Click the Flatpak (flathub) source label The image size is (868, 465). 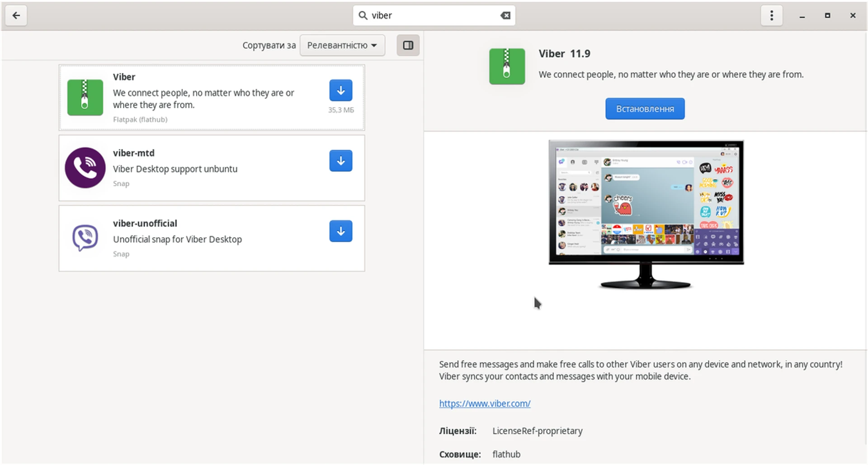(140, 120)
